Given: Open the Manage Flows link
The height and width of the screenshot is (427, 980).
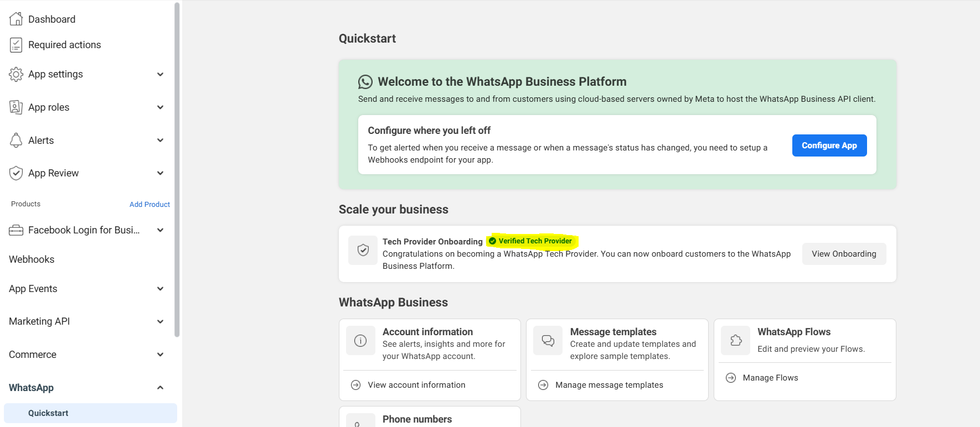Looking at the screenshot, I should click(770, 378).
